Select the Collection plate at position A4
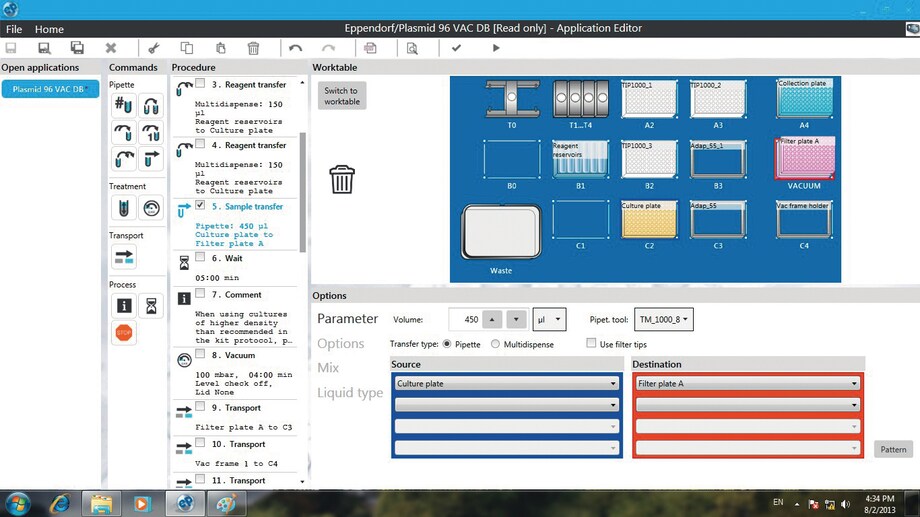Screen dimensions: 920x517 coord(804,99)
